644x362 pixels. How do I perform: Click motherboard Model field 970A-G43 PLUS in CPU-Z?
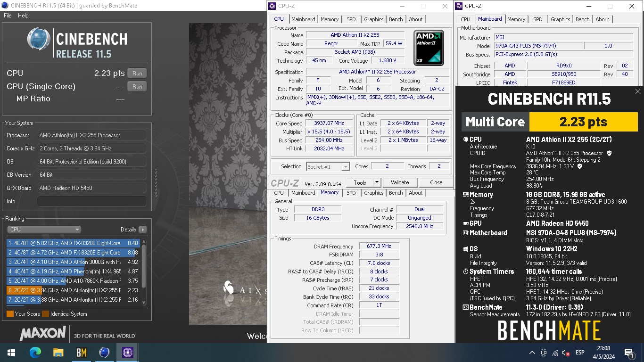point(538,46)
